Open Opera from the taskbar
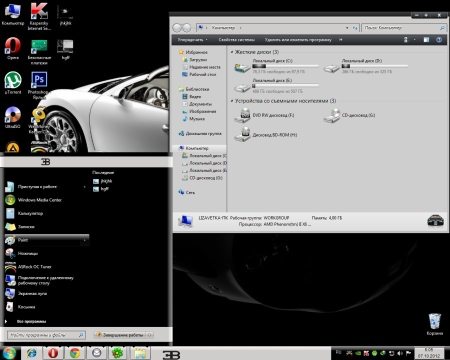The width and height of the screenshot is (450, 360). [x=53, y=353]
